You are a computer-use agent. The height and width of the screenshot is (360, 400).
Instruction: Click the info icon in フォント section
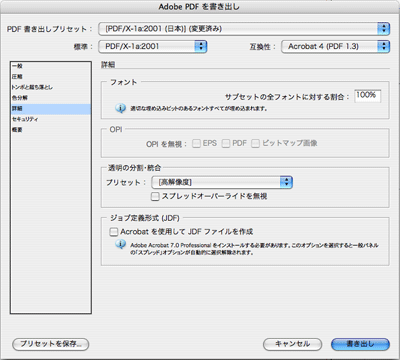120,108
